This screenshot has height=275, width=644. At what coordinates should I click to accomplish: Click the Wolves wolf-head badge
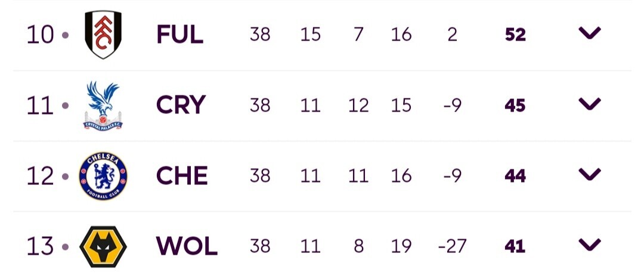103,246
